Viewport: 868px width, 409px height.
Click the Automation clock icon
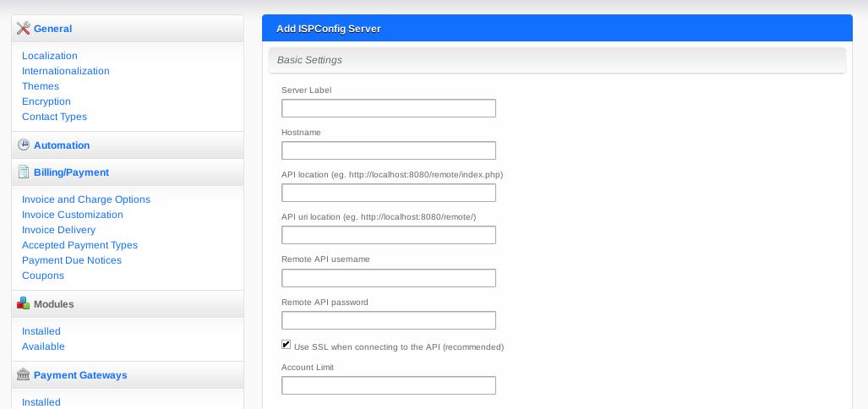24,145
